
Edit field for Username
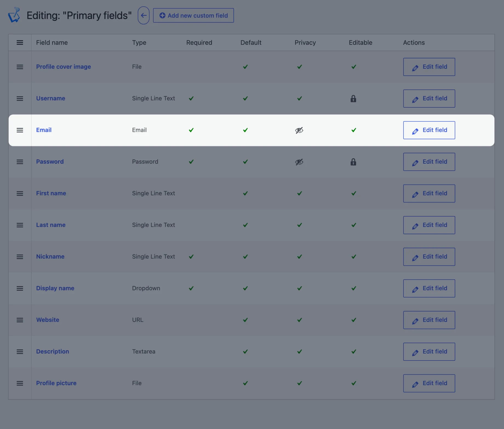[x=429, y=98]
